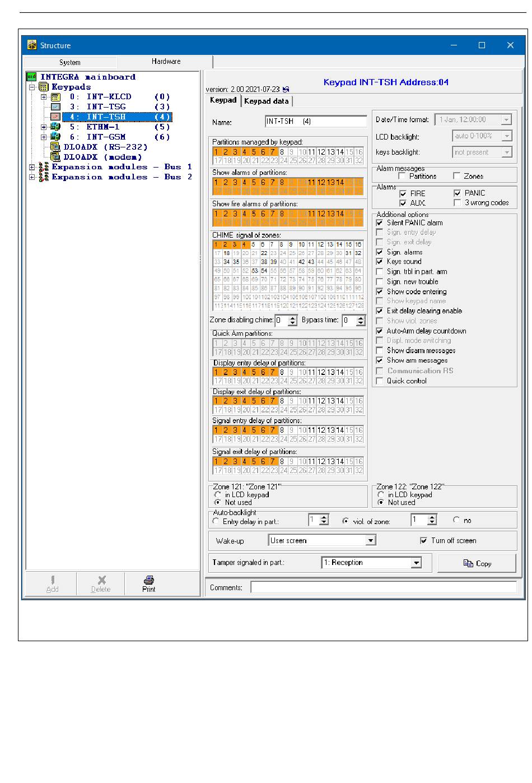Image resolution: width=532 pixels, height=783 pixels.
Task: Select the INT-TSG keypad icon
Action: pyautogui.click(x=55, y=107)
